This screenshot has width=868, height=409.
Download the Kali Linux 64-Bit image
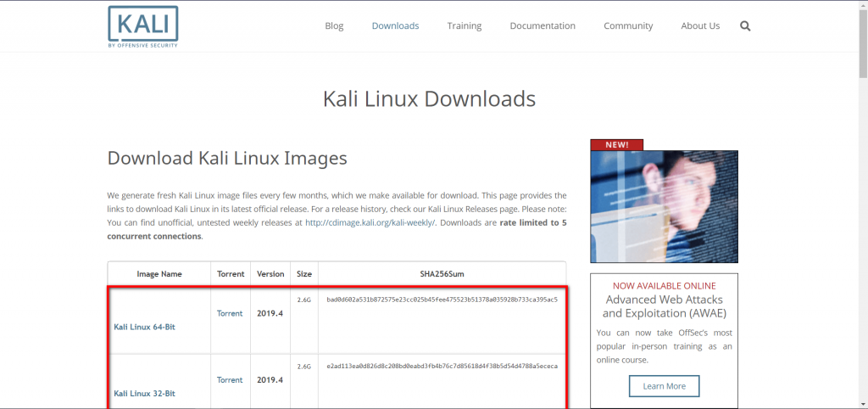coord(144,327)
